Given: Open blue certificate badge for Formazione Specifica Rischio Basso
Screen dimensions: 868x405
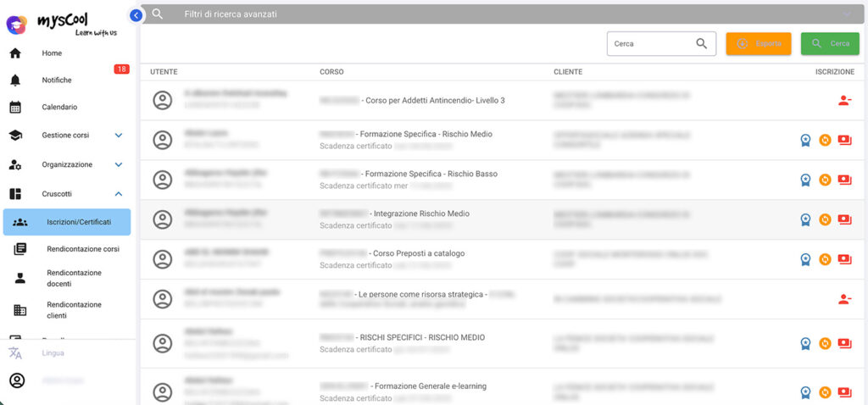Looking at the screenshot, I should pyautogui.click(x=805, y=180).
